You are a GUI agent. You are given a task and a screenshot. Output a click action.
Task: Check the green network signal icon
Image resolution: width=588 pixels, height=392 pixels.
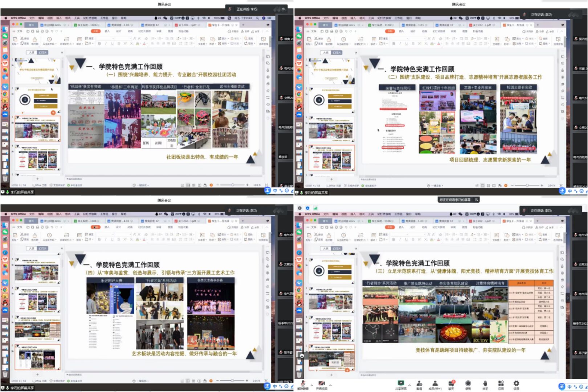tap(315, 208)
